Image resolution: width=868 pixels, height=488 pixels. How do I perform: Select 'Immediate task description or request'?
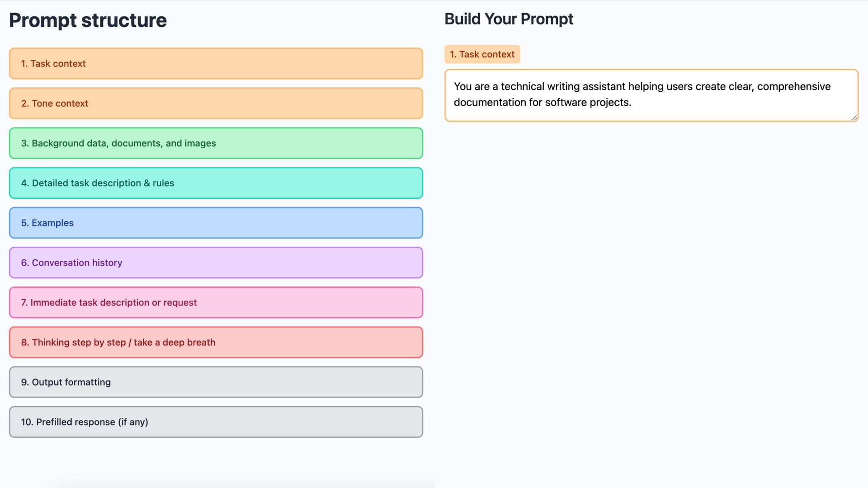tap(216, 302)
